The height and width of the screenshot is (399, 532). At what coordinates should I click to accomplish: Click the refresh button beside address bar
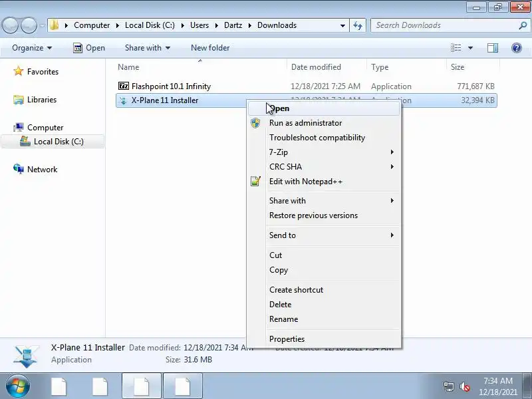click(358, 25)
